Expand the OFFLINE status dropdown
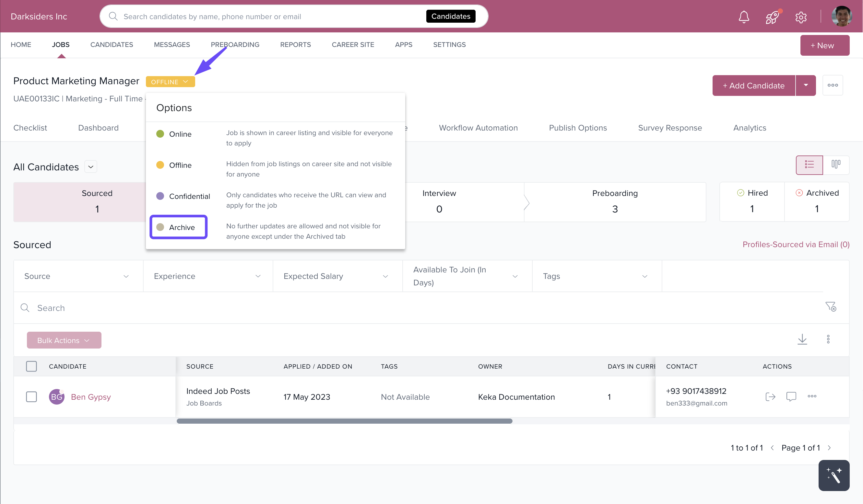863x504 pixels. tap(170, 82)
